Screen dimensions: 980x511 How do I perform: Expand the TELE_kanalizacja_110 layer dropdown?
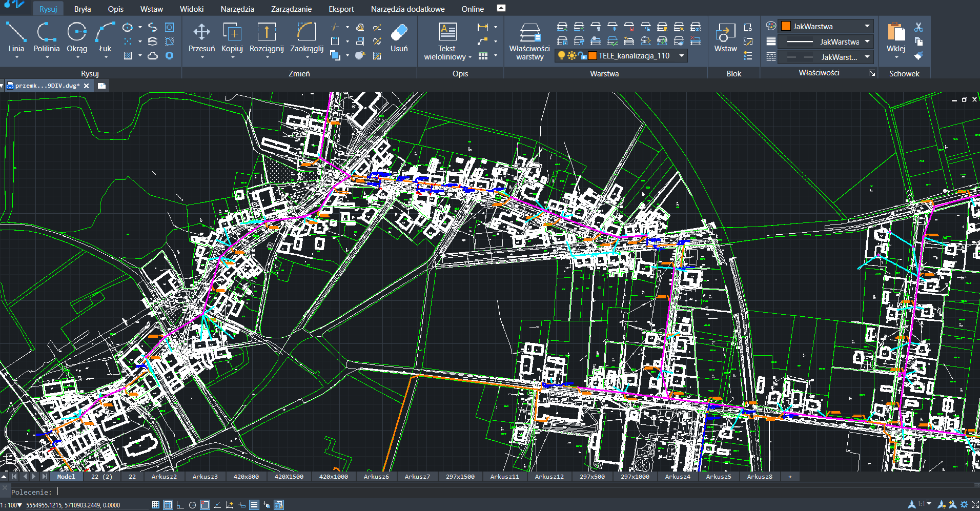tap(682, 55)
